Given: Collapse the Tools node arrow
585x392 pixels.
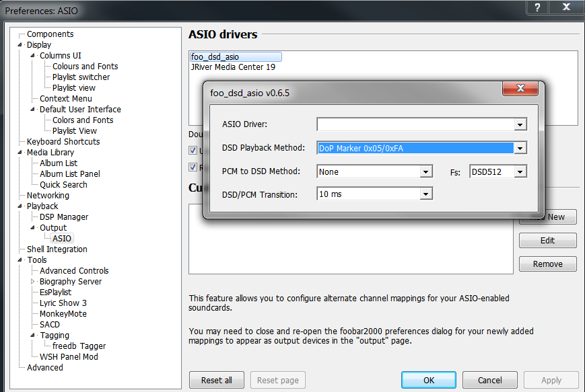Looking at the screenshot, I should (20, 260).
